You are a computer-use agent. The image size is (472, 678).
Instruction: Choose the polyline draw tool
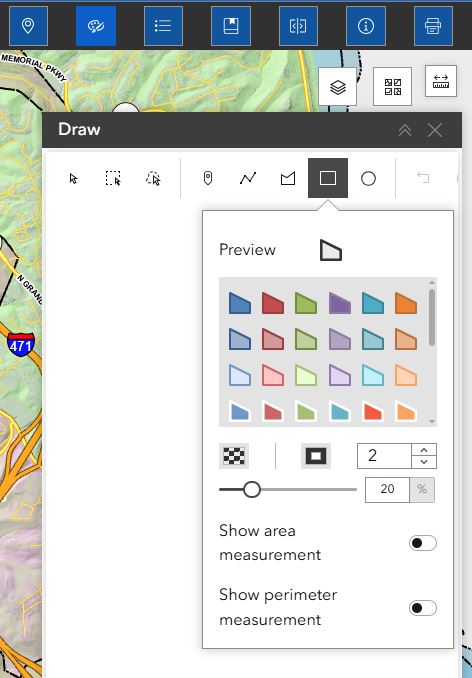[x=248, y=178]
